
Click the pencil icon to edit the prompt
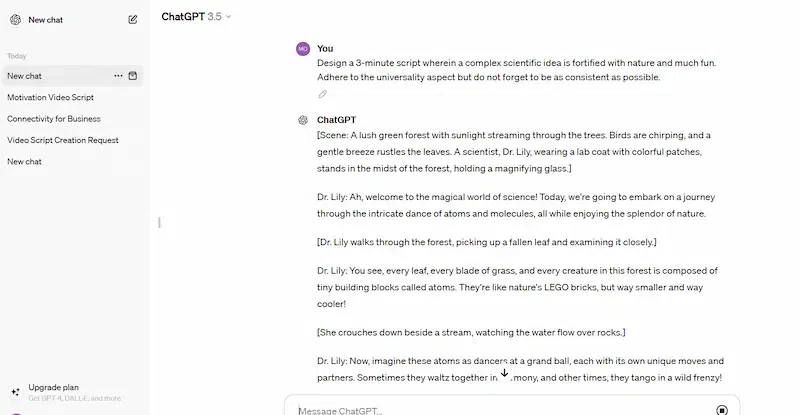coord(322,94)
